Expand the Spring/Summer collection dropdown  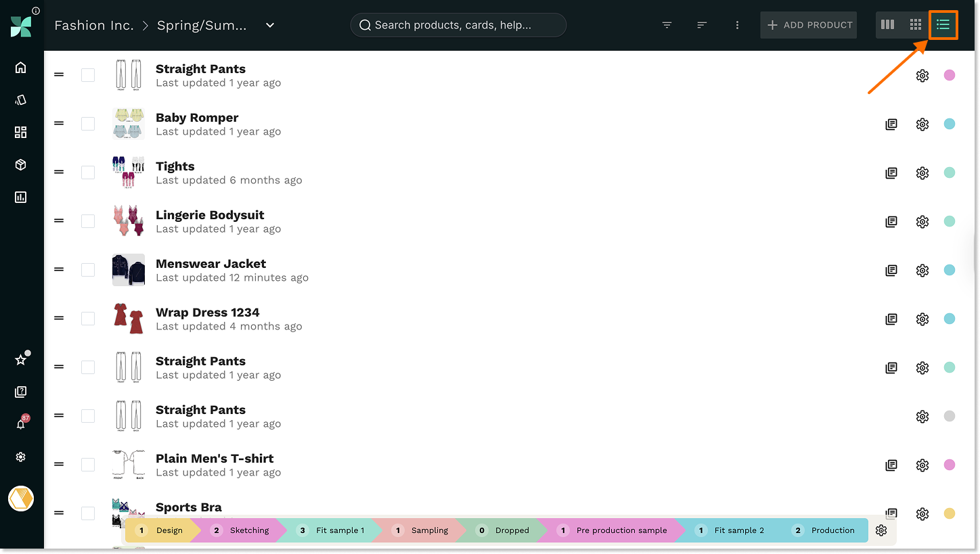pyautogui.click(x=270, y=26)
